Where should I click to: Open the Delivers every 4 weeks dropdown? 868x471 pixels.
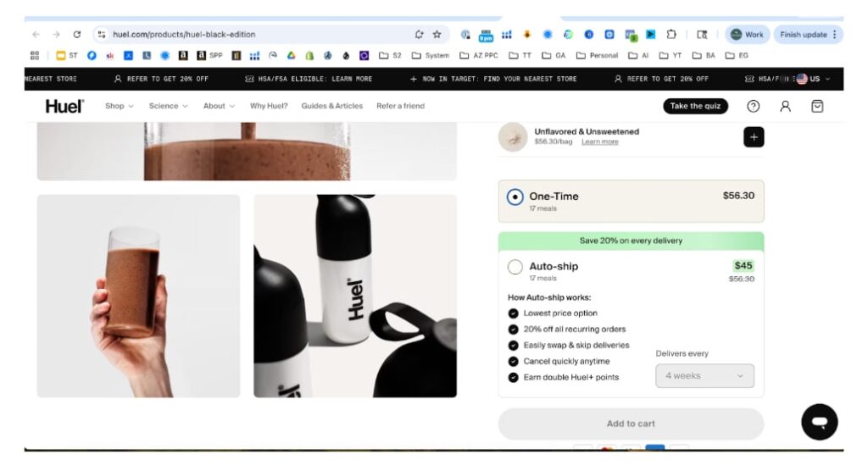tap(704, 375)
